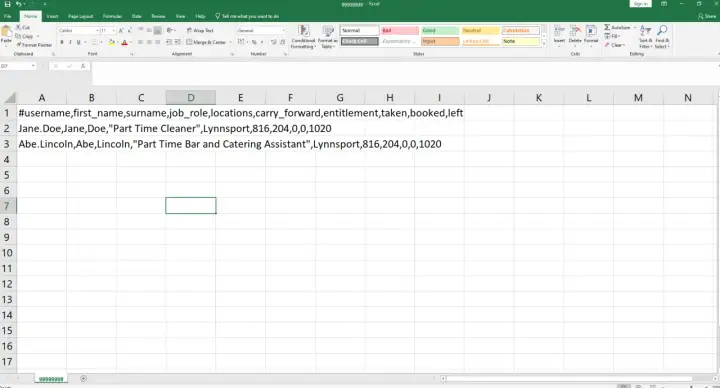Apply the Good green cell style

(x=440, y=30)
